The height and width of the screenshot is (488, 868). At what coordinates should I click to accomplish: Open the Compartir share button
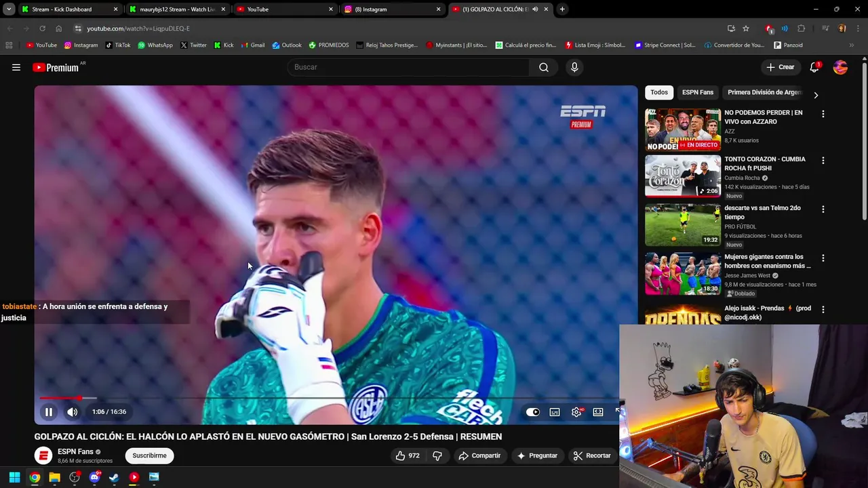pyautogui.click(x=479, y=455)
